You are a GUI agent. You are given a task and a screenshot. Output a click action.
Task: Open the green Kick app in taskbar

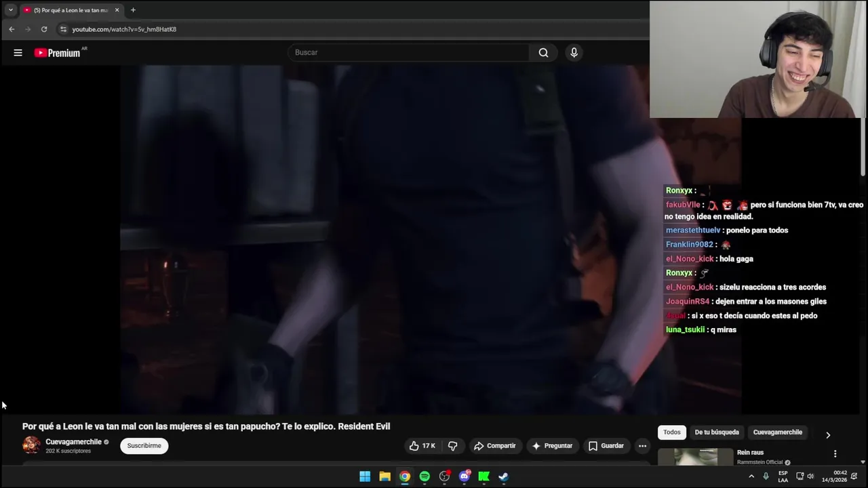point(484,476)
